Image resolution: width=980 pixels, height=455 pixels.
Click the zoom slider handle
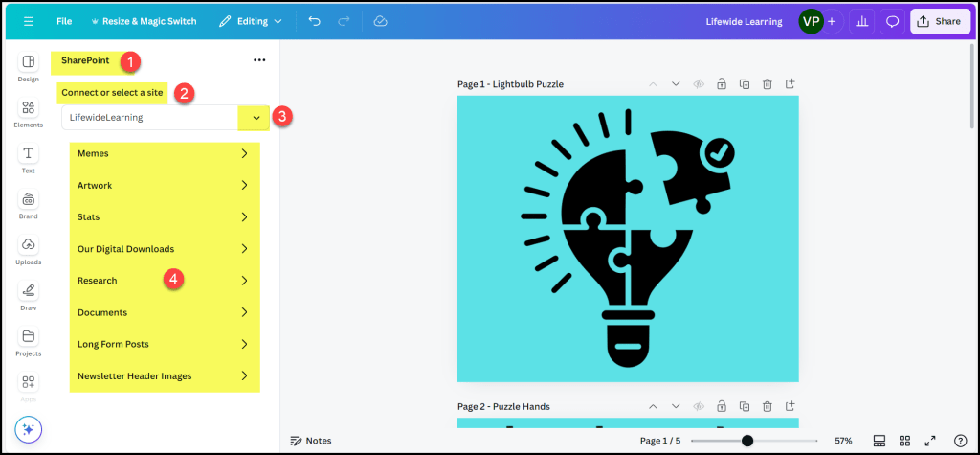pos(747,441)
